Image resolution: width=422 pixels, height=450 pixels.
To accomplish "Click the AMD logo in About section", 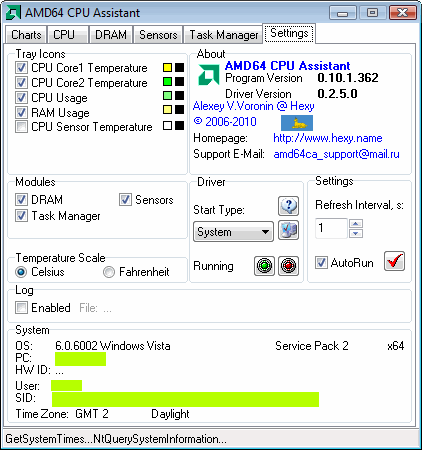I will pos(208,74).
